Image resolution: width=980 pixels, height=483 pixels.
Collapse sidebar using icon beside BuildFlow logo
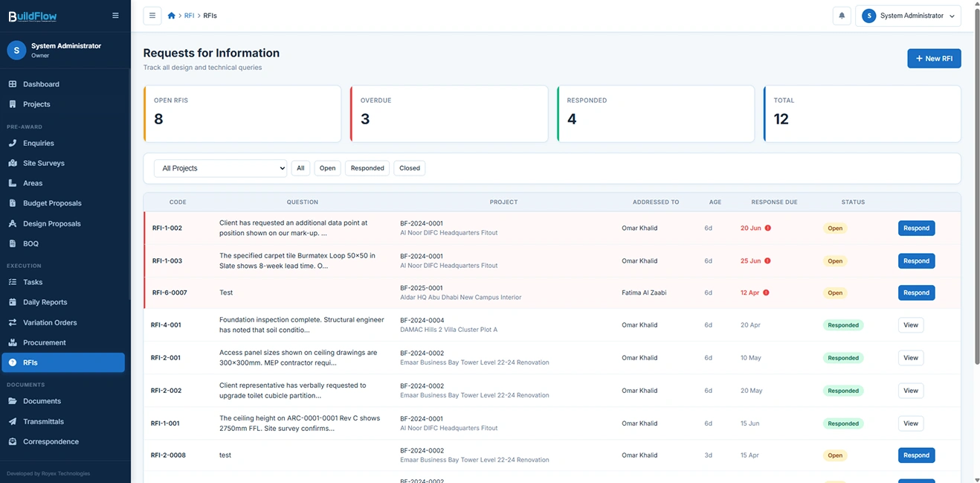tap(115, 16)
